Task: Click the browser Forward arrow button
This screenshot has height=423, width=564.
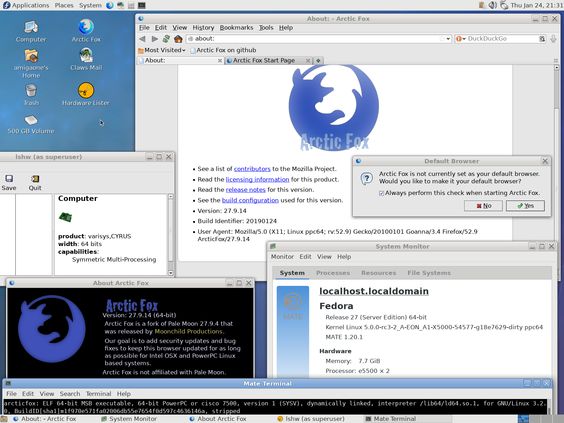Action: point(155,39)
